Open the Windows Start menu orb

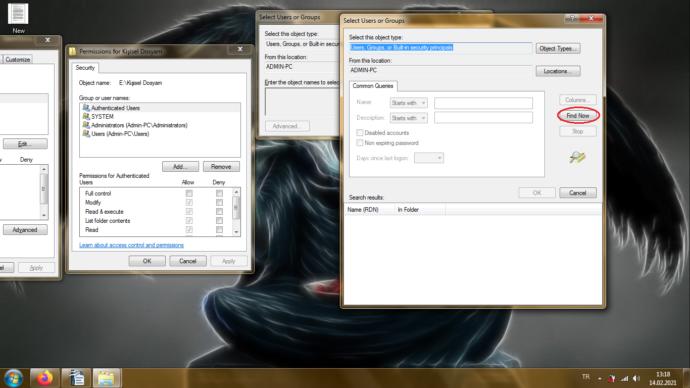click(x=13, y=378)
